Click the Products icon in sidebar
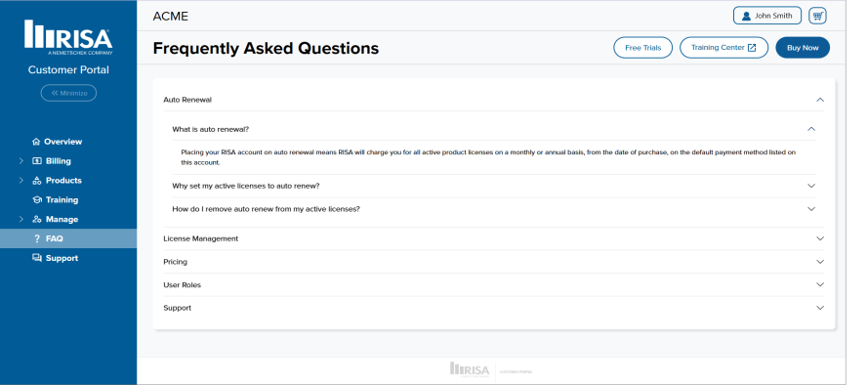The height and width of the screenshot is (385, 868). click(37, 181)
